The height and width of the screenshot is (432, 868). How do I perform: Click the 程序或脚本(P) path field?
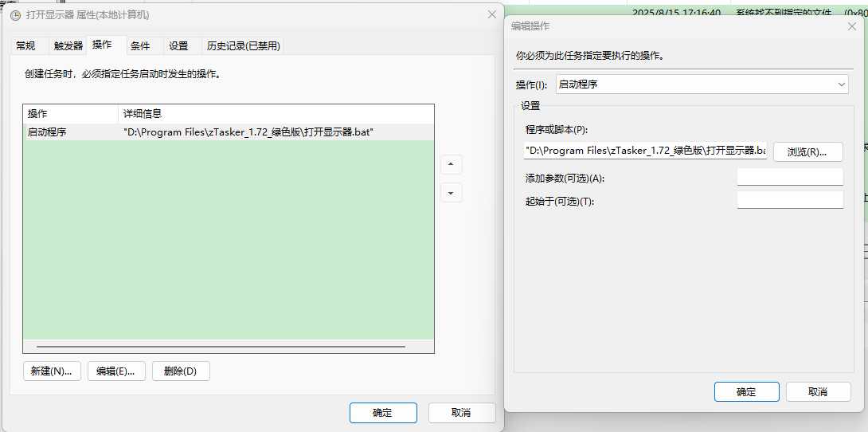[646, 150]
